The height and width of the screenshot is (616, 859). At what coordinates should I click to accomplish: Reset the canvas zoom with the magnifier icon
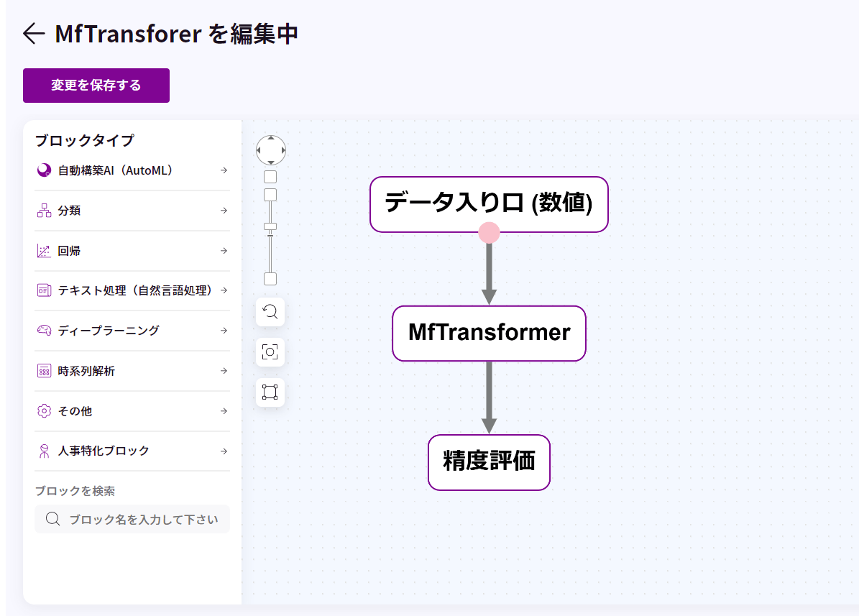click(270, 311)
